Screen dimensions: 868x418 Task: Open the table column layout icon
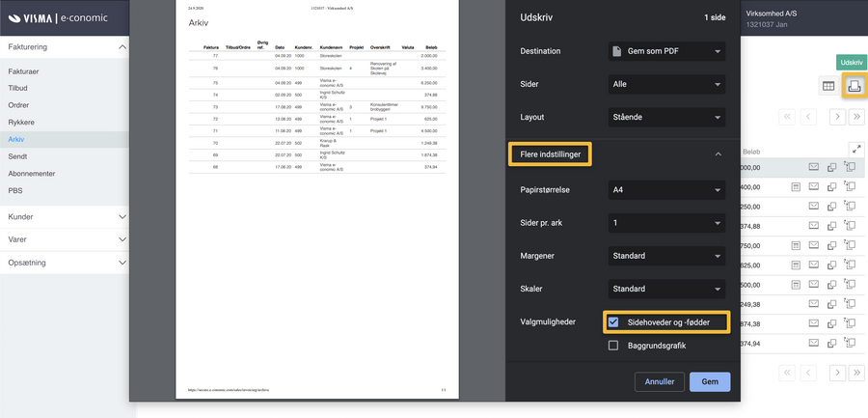[827, 86]
